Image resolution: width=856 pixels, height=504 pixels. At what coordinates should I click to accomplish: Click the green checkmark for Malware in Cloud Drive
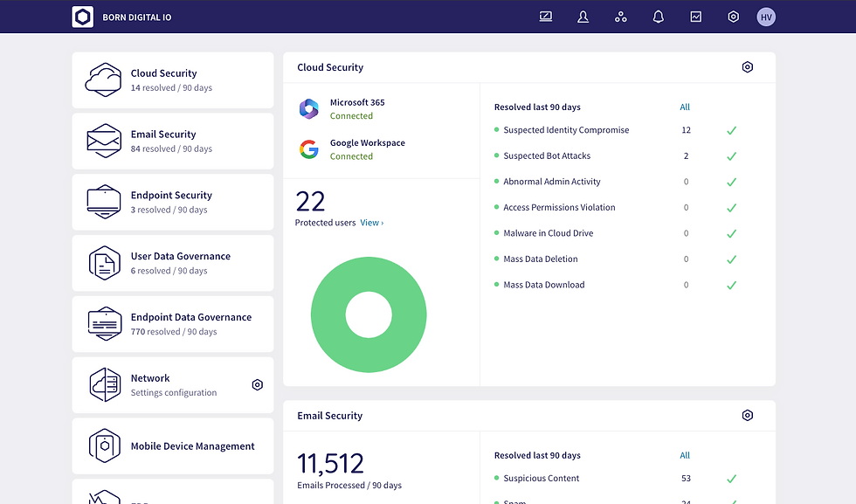click(x=732, y=234)
